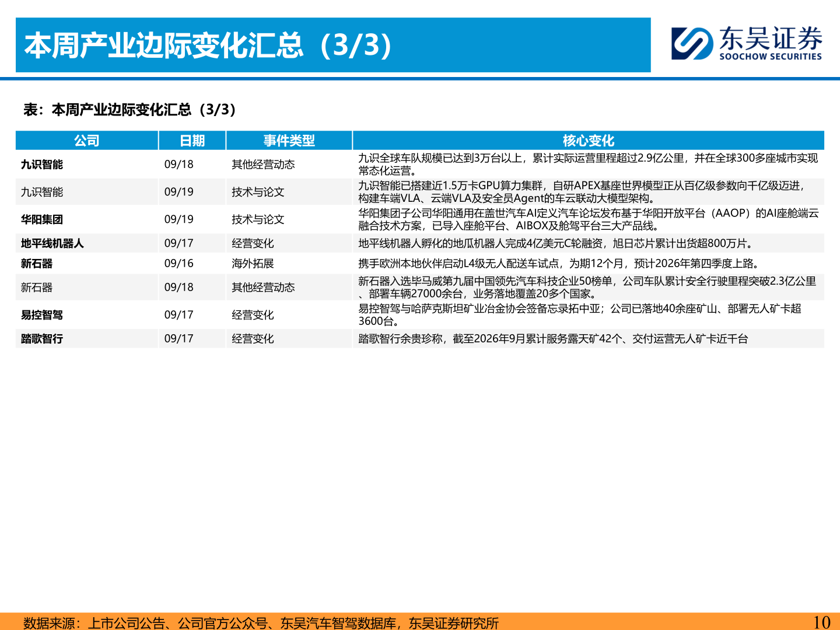This screenshot has width=840, height=630.
Task: Click the page number 10
Action: [x=821, y=622]
